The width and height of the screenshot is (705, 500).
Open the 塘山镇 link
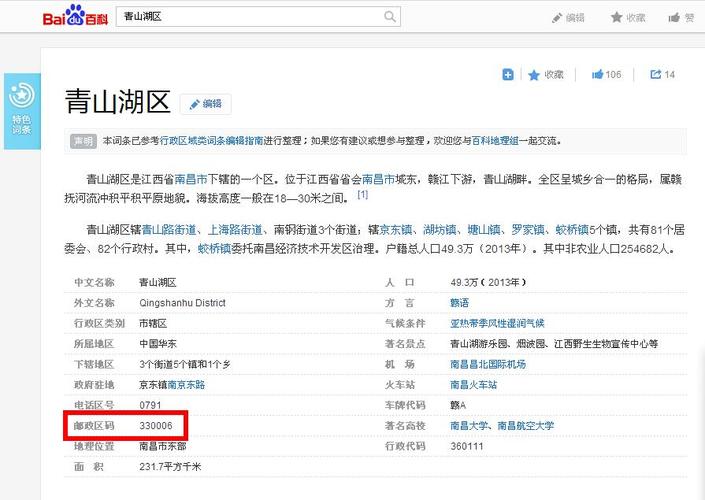(x=484, y=230)
